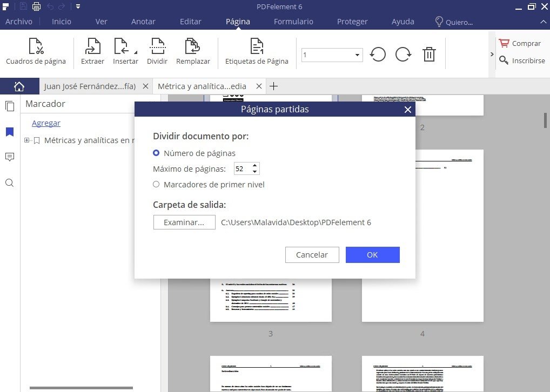The height and width of the screenshot is (392, 550).
Task: Go to the Home tab icon
Action: coord(19,86)
